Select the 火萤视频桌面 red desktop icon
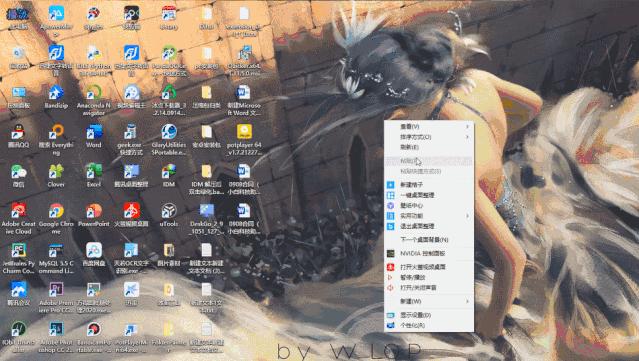This screenshot has height=361, width=639. (x=131, y=215)
